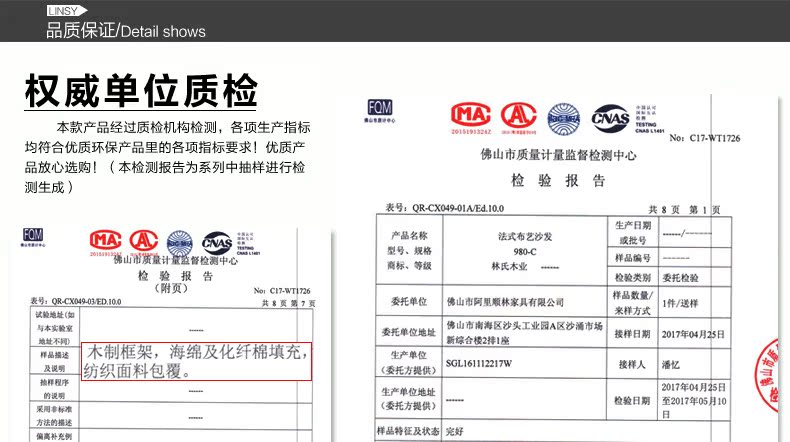Screen dimensions: 790x442
Task: Click the address beginning "佛山市南海区沙头工业园"
Action: pos(524,333)
